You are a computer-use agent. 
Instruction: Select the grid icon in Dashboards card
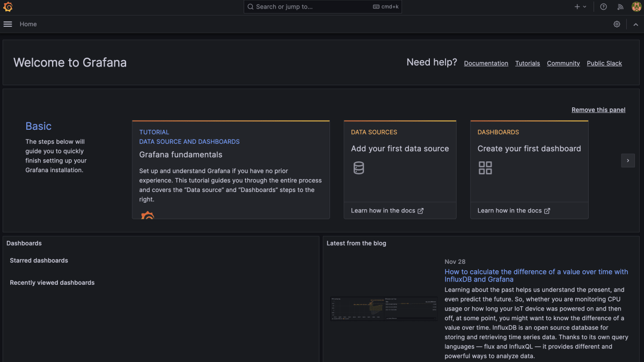[x=485, y=168]
